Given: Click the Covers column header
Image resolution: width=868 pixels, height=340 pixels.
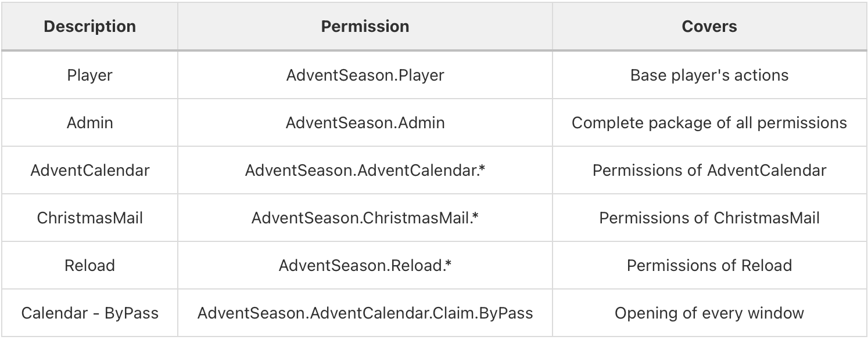Looking at the screenshot, I should (709, 27).
